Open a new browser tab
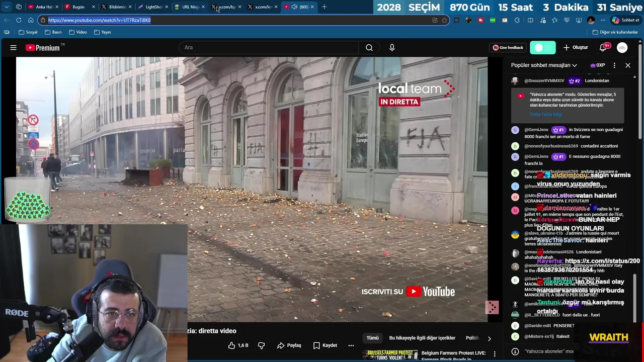The image size is (644, 362). coord(325,7)
